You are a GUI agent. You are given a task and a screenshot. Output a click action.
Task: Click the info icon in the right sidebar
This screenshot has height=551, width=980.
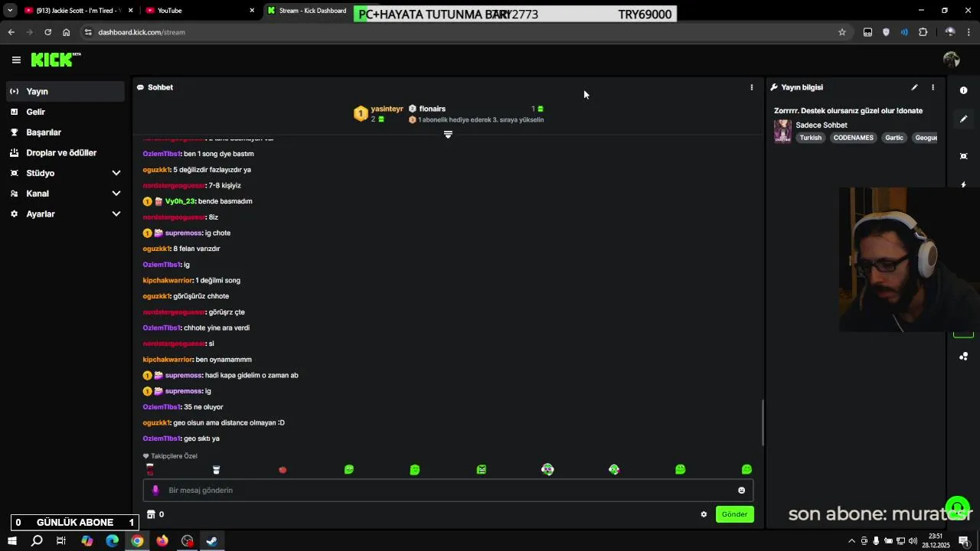[964, 90]
